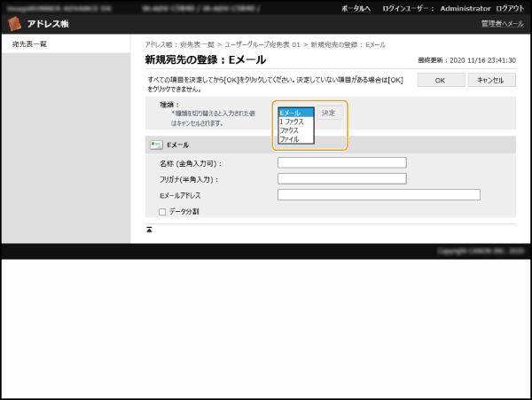Screen dimensions: 532x400
Task: Focus the 名称 (全角入力可) input field
Action: click(x=341, y=162)
